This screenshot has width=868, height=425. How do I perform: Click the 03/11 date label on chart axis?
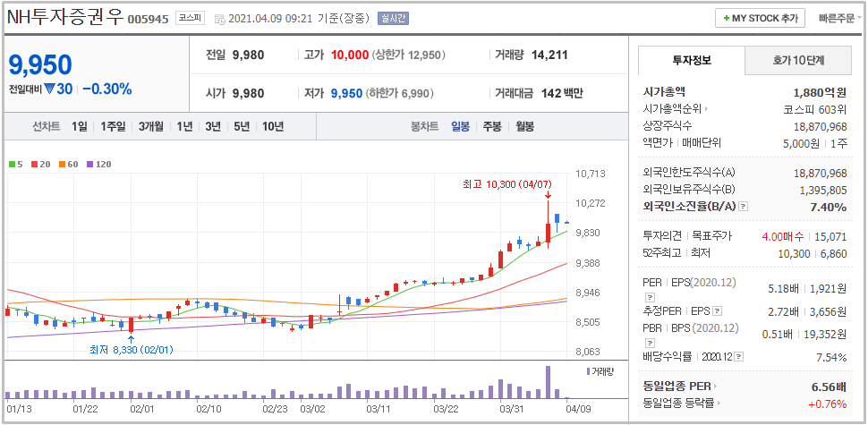pyautogui.click(x=379, y=409)
